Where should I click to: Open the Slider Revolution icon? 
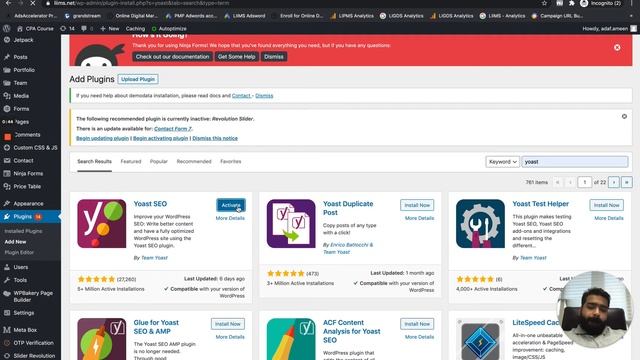coord(7,356)
